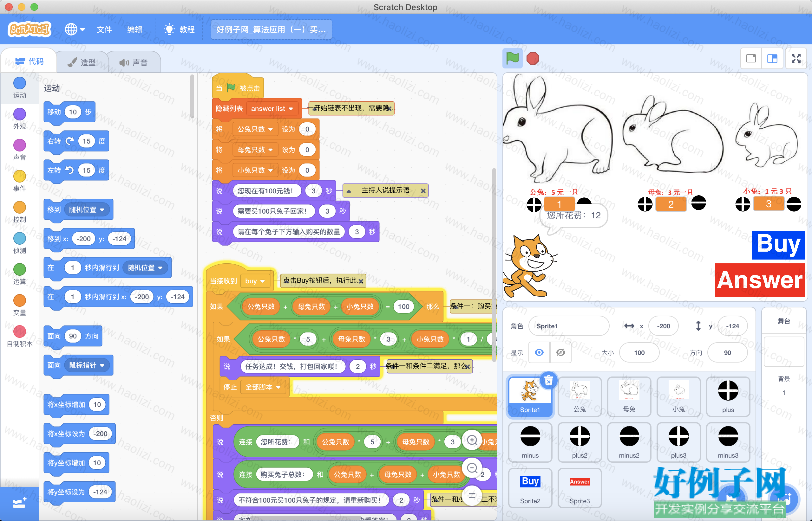Select the plus3 sprite thumbnail

coord(678,442)
